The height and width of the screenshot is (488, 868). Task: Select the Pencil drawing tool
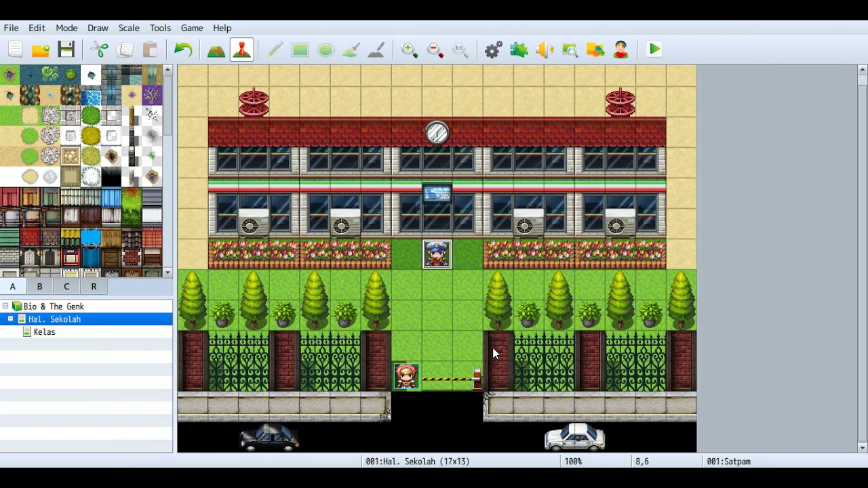[275, 49]
